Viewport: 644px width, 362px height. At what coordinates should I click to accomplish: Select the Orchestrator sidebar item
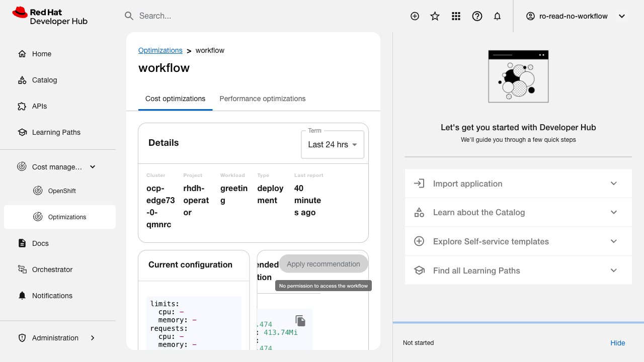[60, 269]
